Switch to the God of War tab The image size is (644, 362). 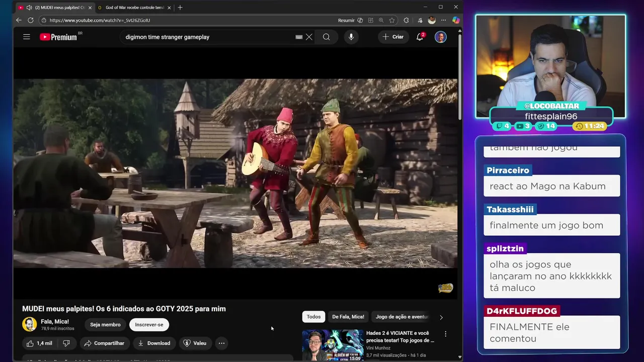point(134,8)
